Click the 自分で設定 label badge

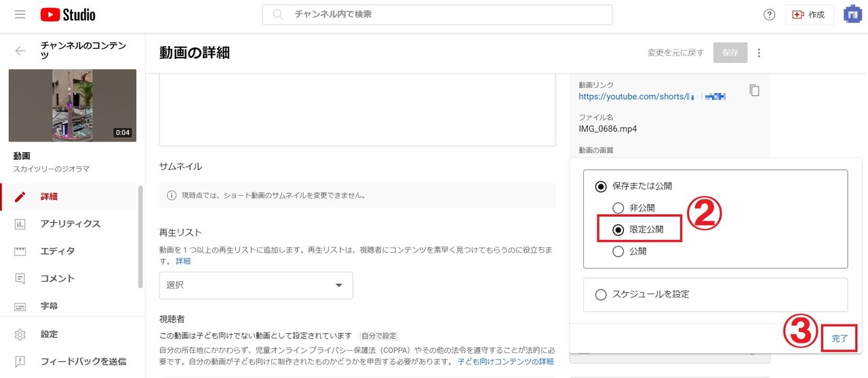coord(378,336)
